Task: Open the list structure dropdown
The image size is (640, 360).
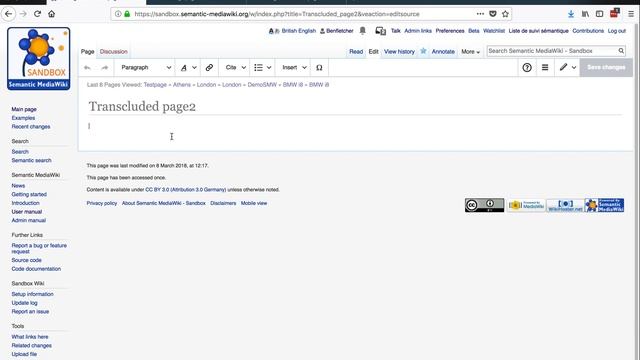Action: (x=262, y=67)
